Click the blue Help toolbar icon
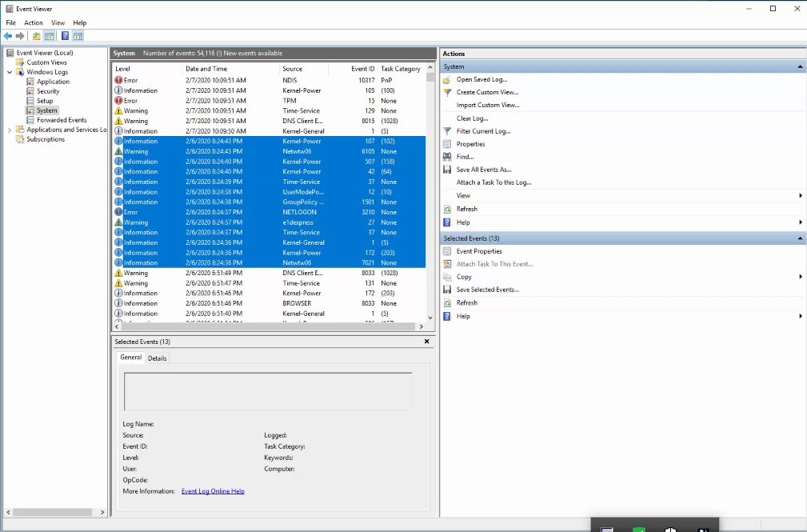The image size is (807, 532). (65, 36)
